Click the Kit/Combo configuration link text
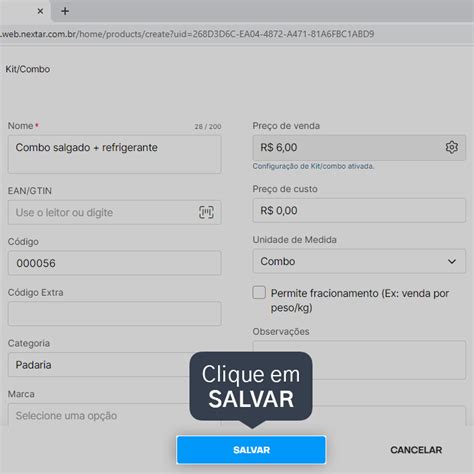The image size is (474, 474). coord(313,166)
